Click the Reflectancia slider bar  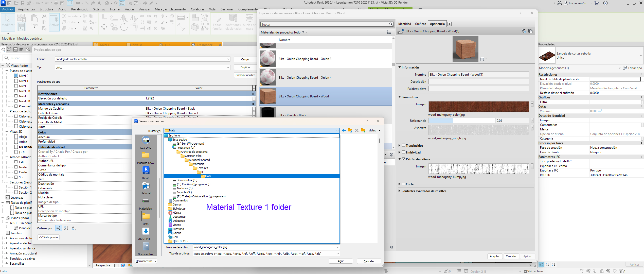click(461, 121)
